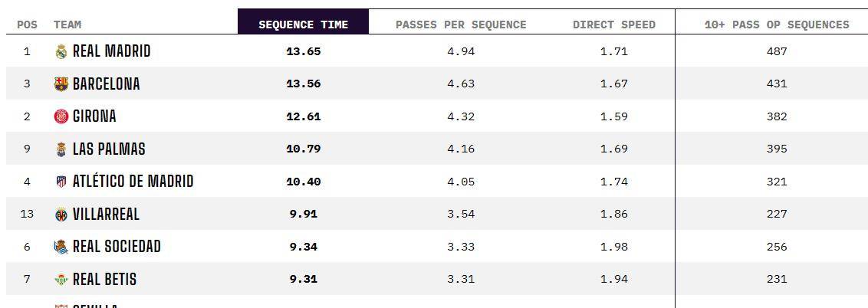The width and height of the screenshot is (868, 308).
Task: Click the Girona club crest
Action: [61, 117]
